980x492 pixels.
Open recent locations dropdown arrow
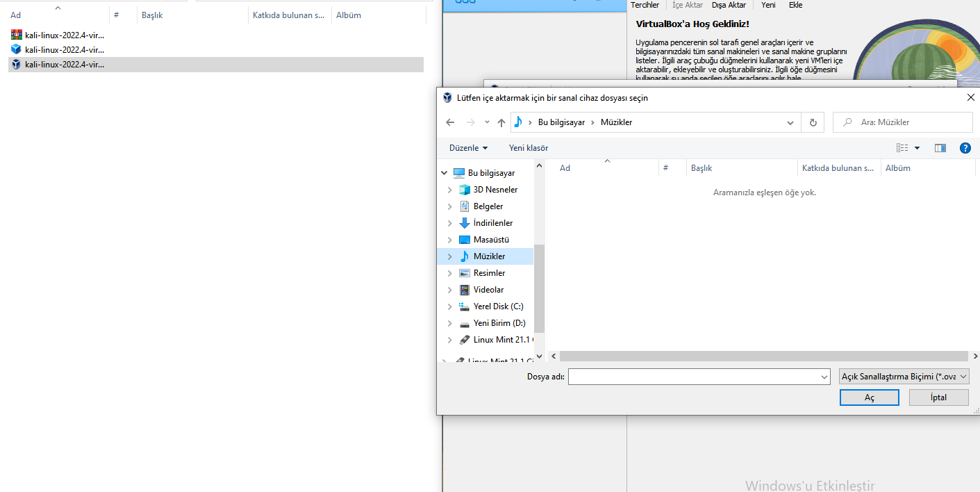487,122
